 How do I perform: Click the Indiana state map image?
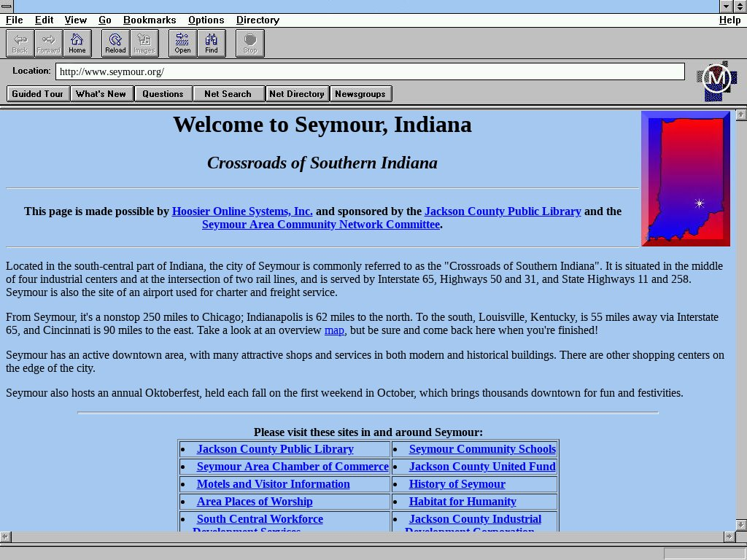[x=686, y=179]
